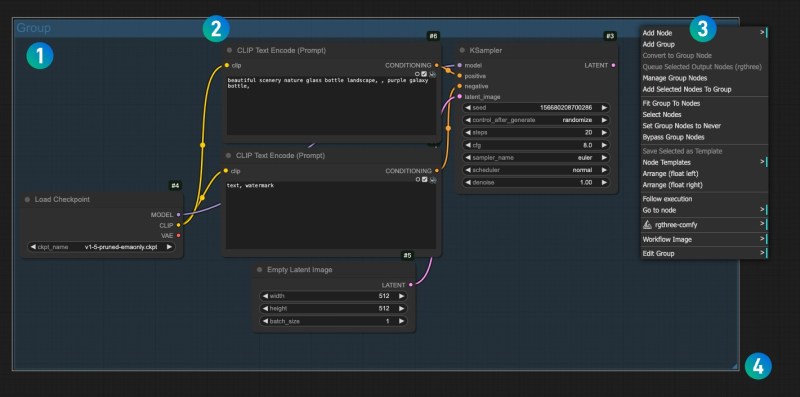Click the negative input port on KSampler

[460, 86]
